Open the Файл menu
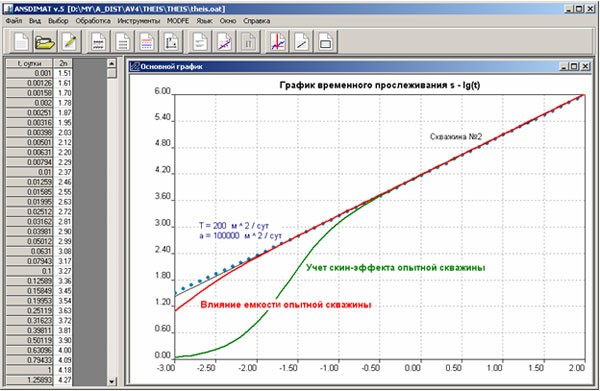 coord(14,21)
